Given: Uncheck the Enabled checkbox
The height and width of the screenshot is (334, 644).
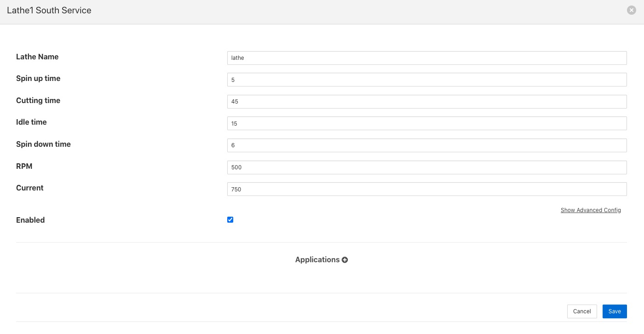Looking at the screenshot, I should pos(230,220).
